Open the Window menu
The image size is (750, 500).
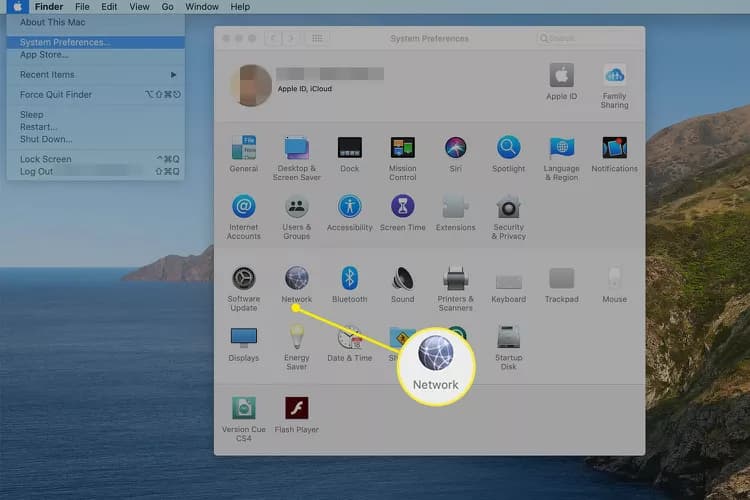point(202,7)
